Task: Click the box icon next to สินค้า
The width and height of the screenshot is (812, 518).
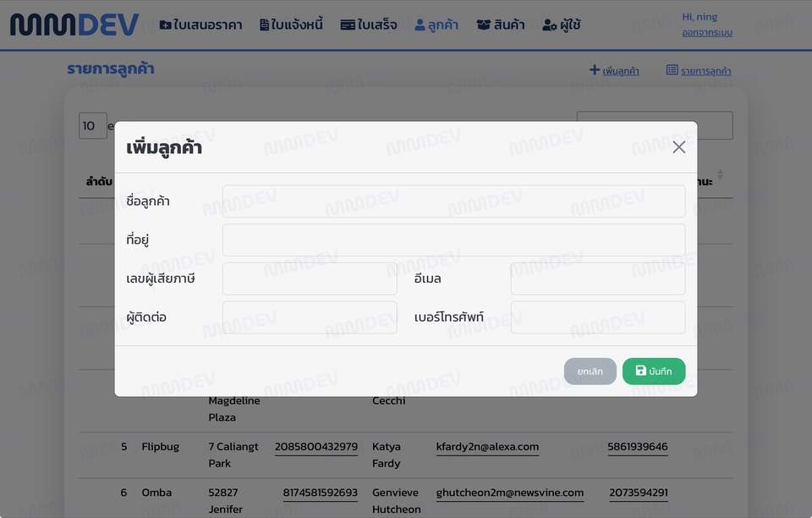Action: click(x=483, y=24)
